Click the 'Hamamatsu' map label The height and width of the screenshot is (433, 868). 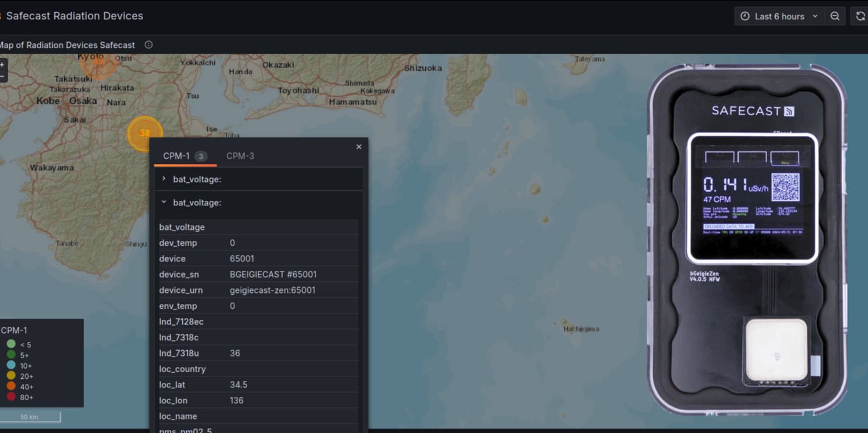353,102
